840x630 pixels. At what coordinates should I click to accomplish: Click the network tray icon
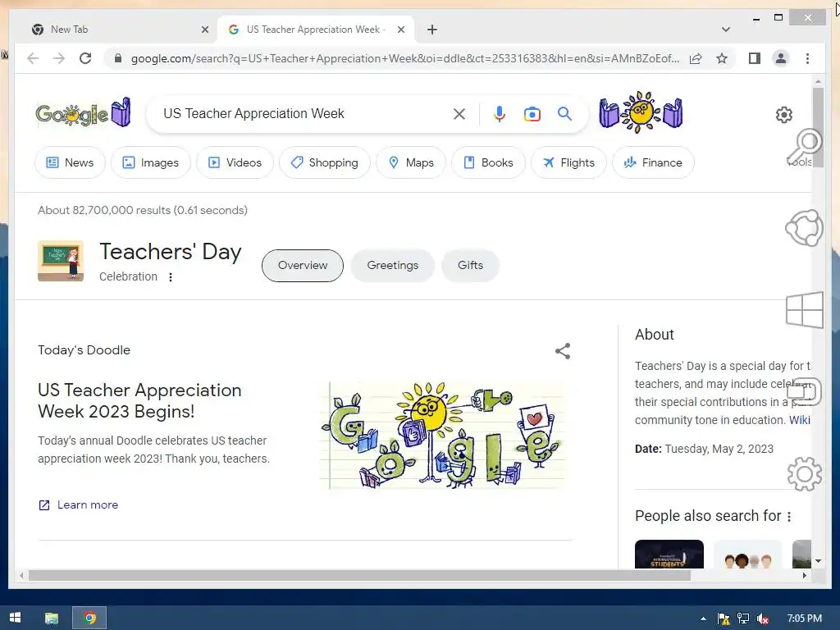click(x=743, y=619)
